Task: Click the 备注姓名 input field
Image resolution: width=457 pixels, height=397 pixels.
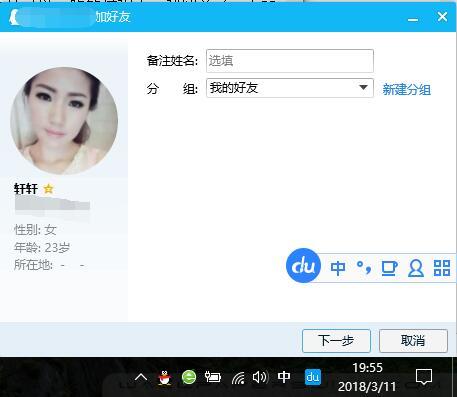Action: (290, 61)
